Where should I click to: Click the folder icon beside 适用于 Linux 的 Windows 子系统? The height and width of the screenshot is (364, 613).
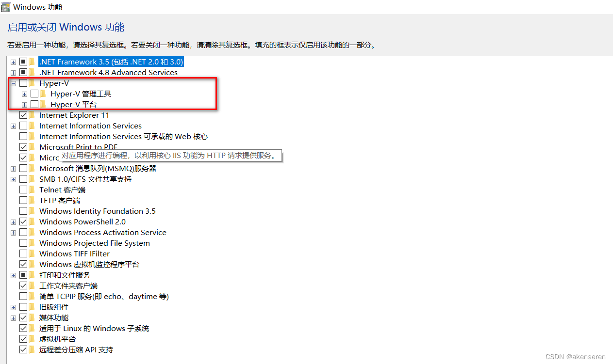point(32,329)
